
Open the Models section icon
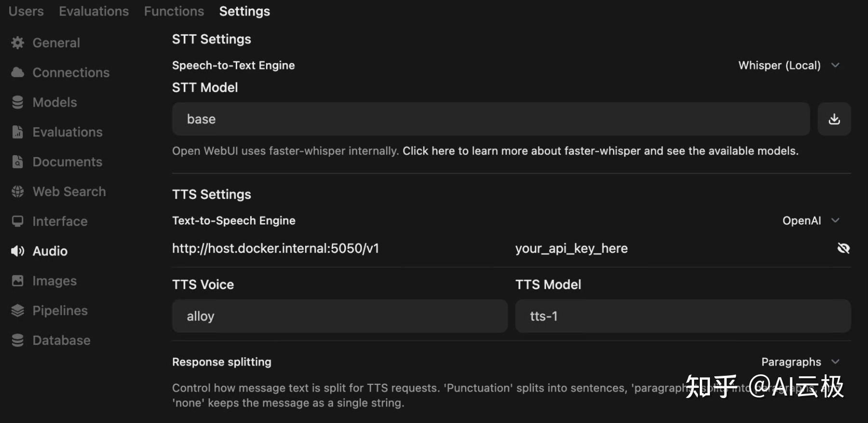tap(17, 102)
